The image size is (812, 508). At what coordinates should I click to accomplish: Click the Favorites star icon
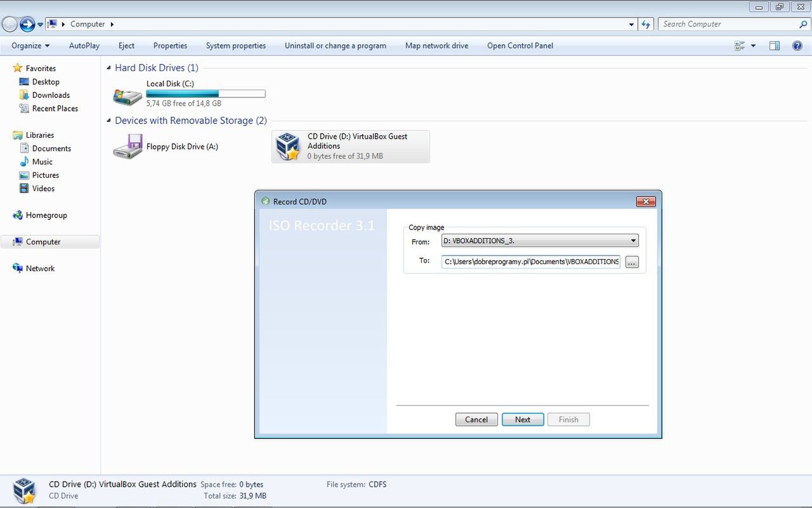tap(18, 68)
